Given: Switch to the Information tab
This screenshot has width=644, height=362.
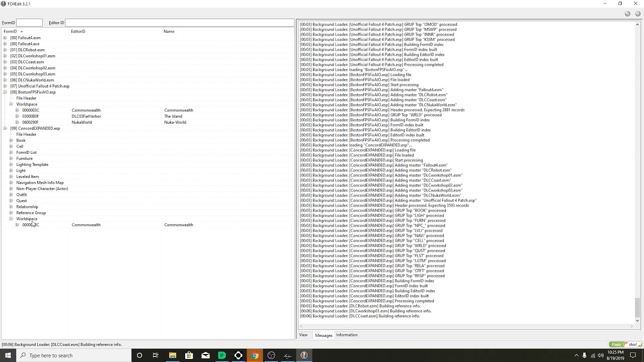Looking at the screenshot, I should click(347, 335).
